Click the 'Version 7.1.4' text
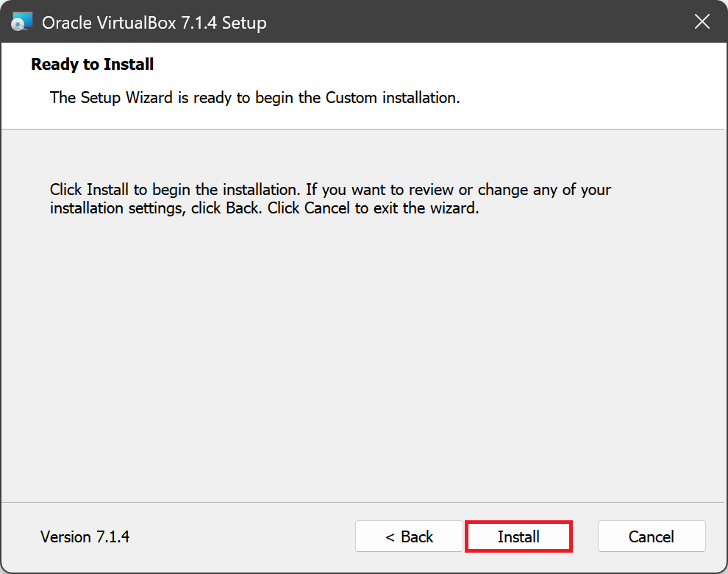This screenshot has height=574, width=728. pos(85,536)
